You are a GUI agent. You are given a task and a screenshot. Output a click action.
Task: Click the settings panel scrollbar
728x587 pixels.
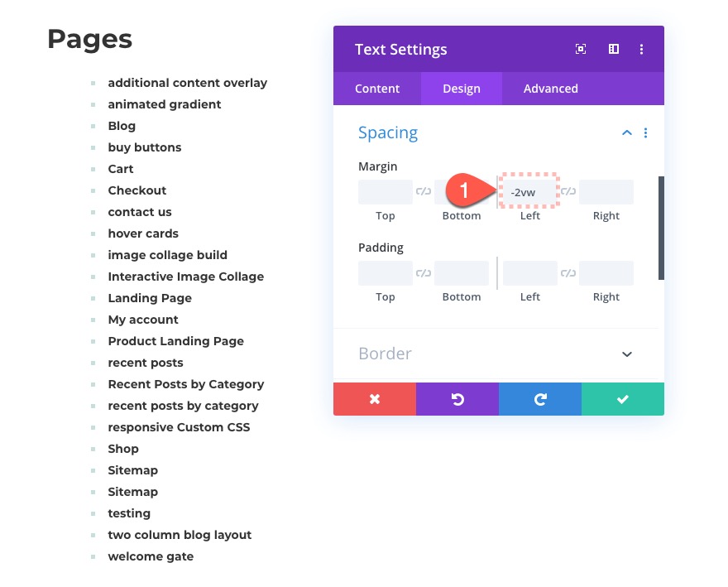tap(661, 228)
